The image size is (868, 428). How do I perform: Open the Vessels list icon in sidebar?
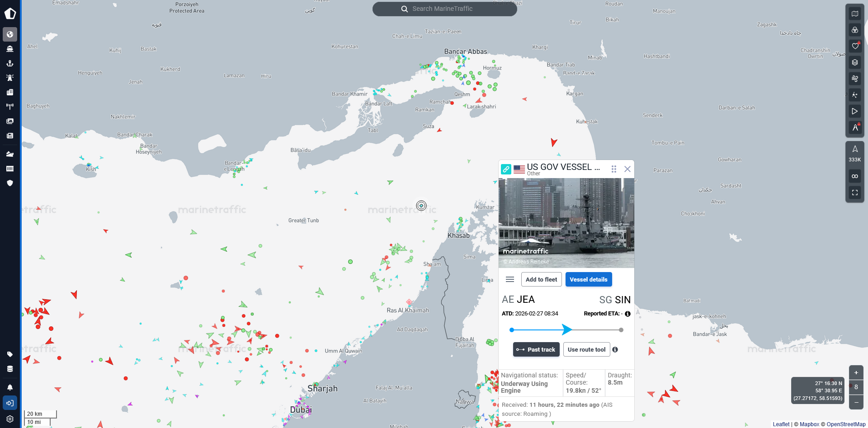tap(10, 49)
